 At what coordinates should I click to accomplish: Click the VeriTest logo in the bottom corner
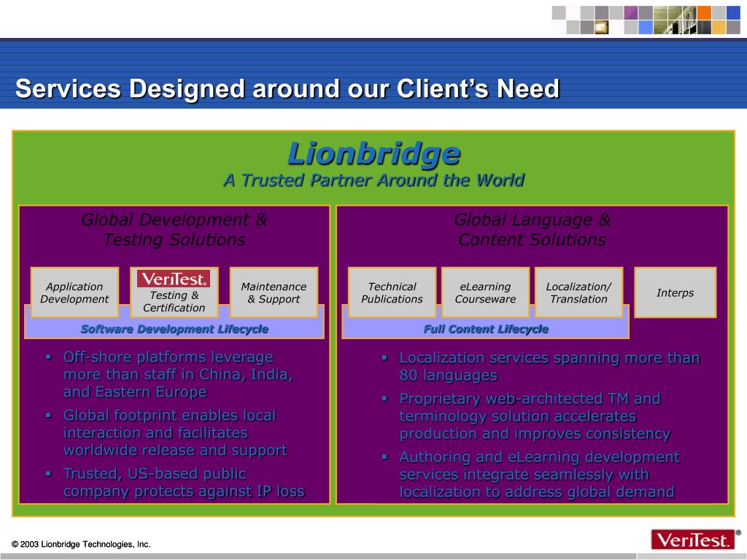coord(693,539)
